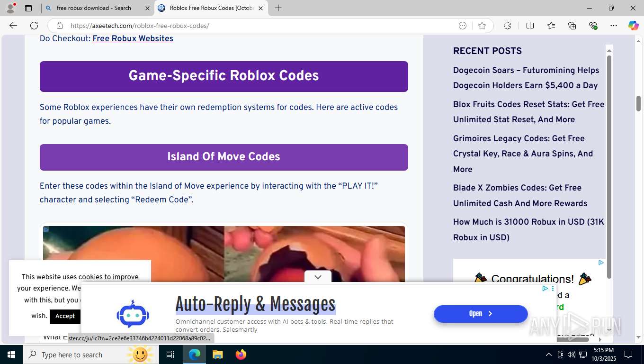644x364 pixels.
Task: Select the 'Roblox Free Robux Codes' tab
Action: coord(211,8)
